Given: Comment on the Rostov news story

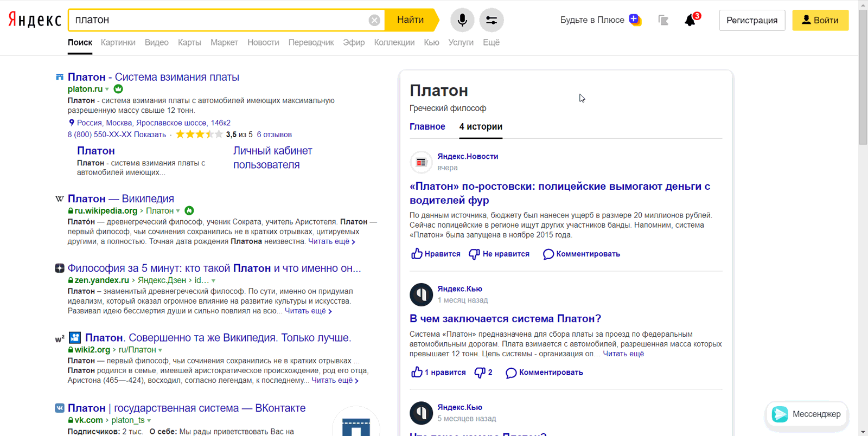Looking at the screenshot, I should click(x=582, y=254).
